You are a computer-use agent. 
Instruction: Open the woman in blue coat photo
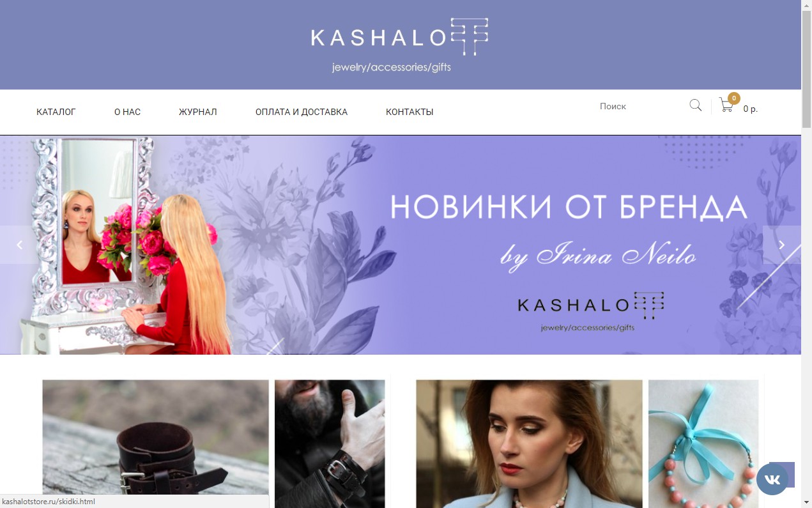529,444
